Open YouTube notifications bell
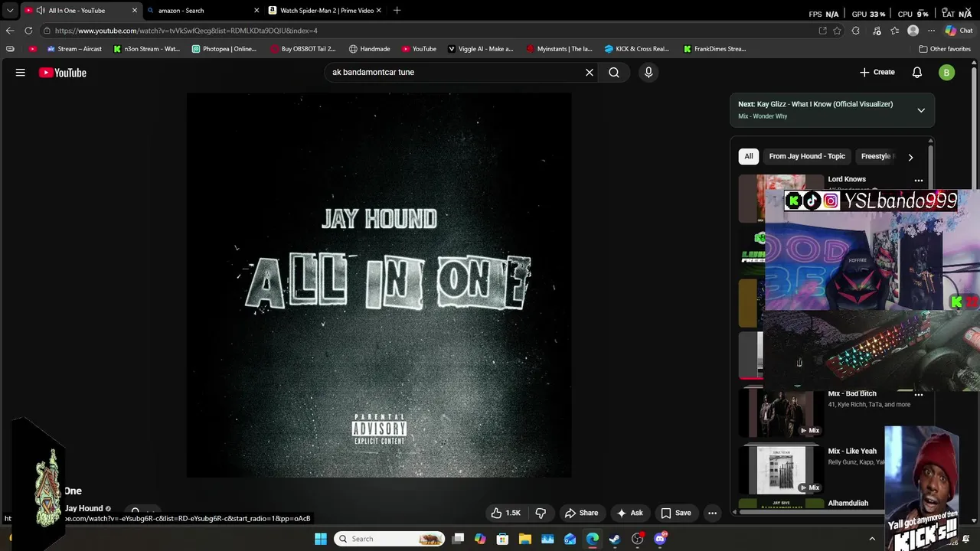The width and height of the screenshot is (980, 551). click(917, 73)
